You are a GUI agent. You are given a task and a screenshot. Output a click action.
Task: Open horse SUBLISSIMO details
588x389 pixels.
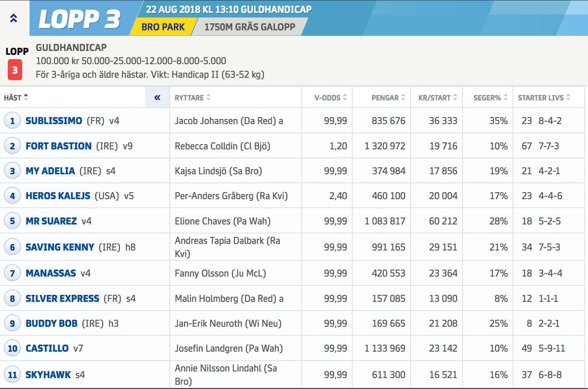coord(54,121)
